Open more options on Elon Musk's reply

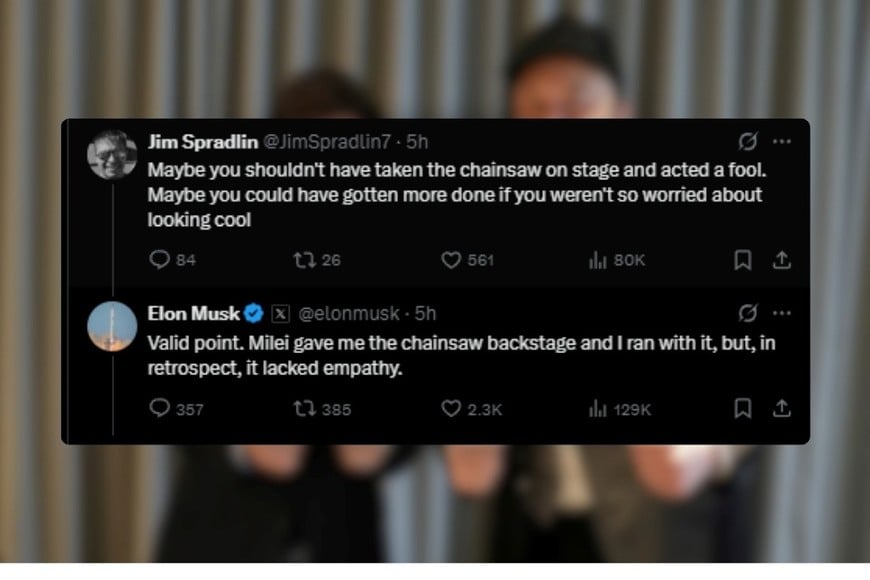[x=782, y=313]
